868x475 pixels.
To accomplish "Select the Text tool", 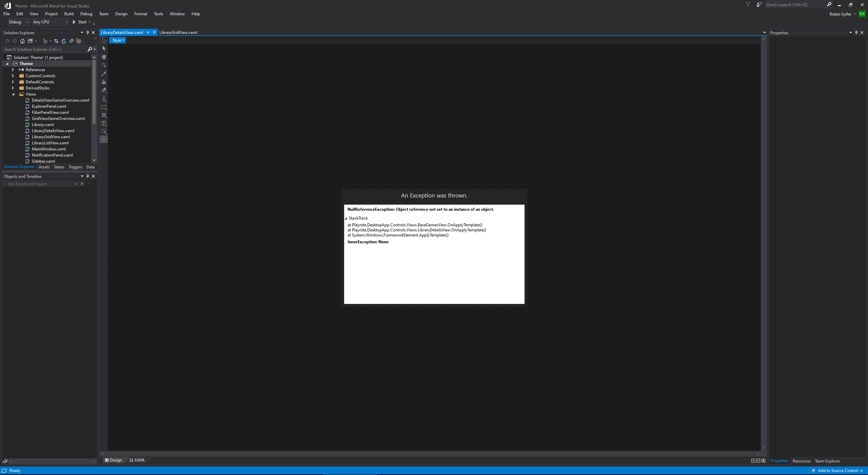I will click(104, 123).
